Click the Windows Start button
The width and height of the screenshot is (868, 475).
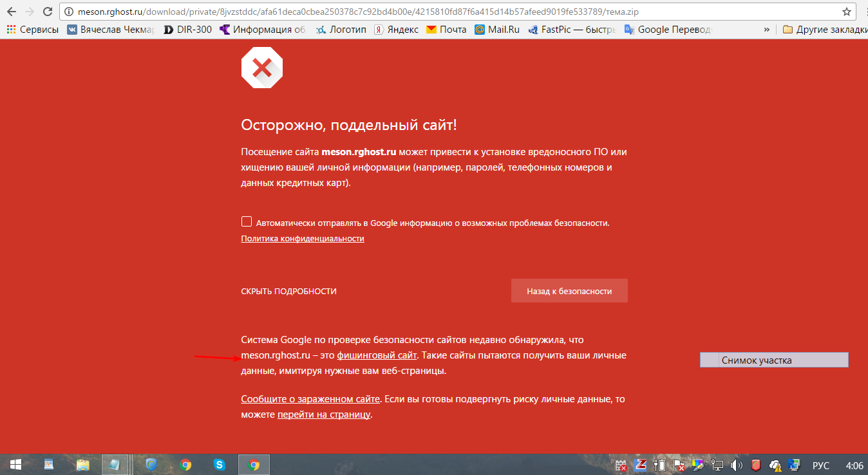pyautogui.click(x=15, y=465)
